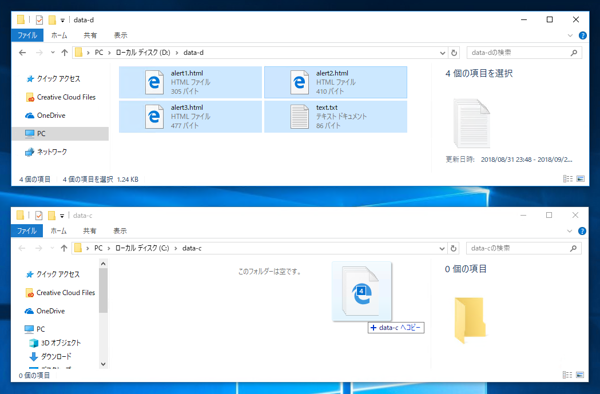Open Network in data-d sidebar

click(46, 152)
